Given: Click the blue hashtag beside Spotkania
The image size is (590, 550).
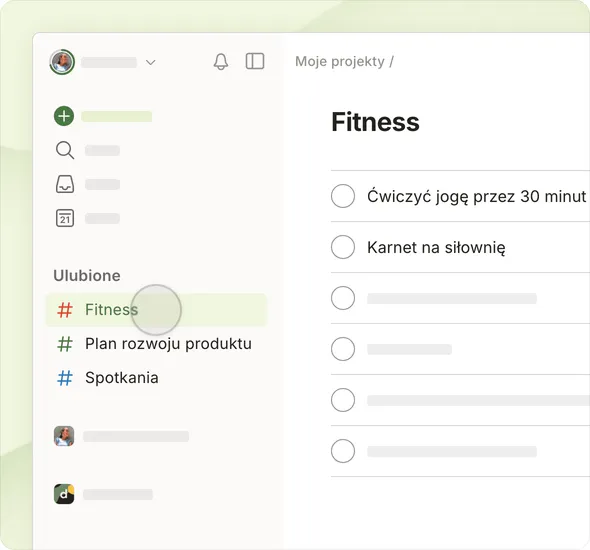Looking at the screenshot, I should pyautogui.click(x=65, y=378).
